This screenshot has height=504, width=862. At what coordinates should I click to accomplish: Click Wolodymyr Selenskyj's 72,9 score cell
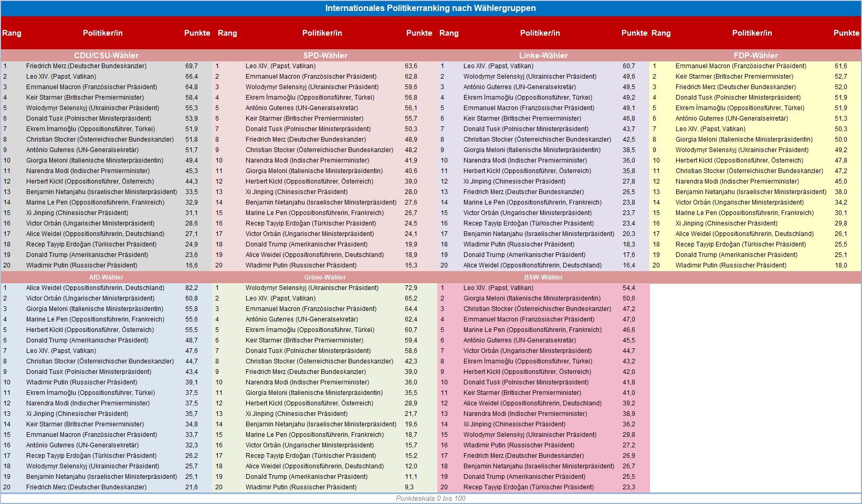click(x=411, y=288)
